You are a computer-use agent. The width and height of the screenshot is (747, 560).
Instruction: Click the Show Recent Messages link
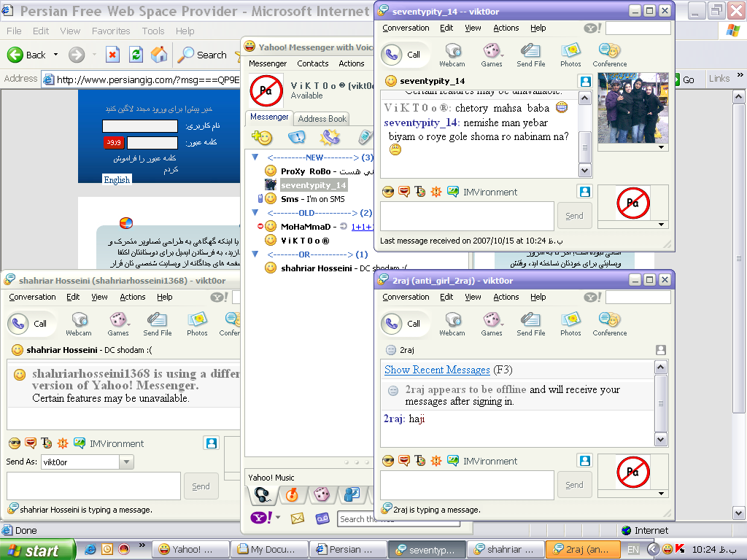coord(437,370)
